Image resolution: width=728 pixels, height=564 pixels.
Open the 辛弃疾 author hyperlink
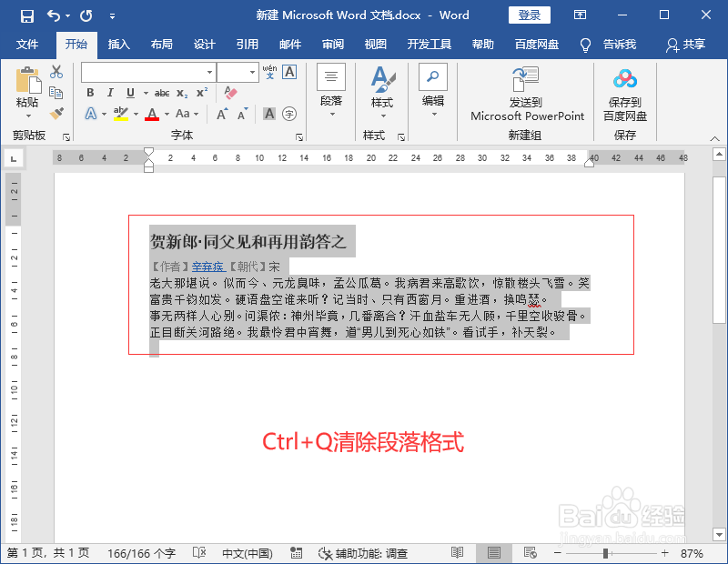(x=208, y=267)
